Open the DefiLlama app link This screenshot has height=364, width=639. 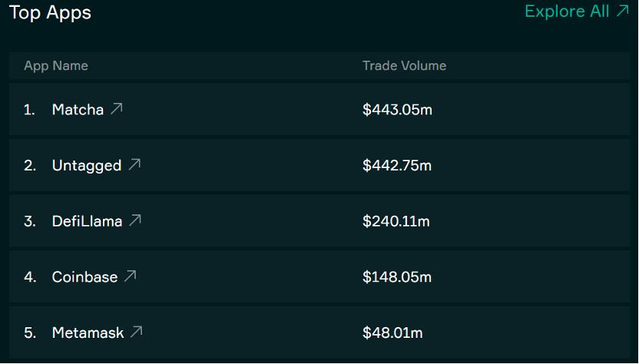87,222
